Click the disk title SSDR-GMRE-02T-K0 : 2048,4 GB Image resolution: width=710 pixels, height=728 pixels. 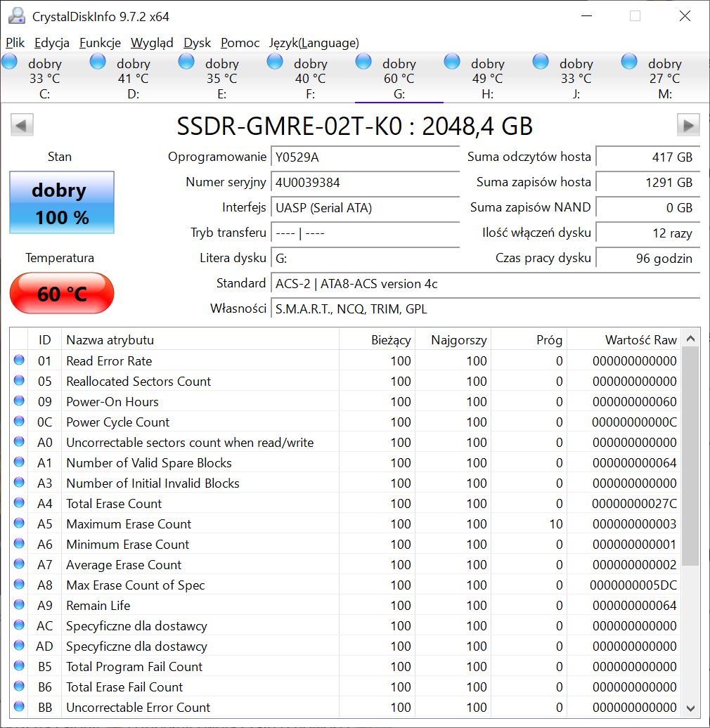[355, 126]
